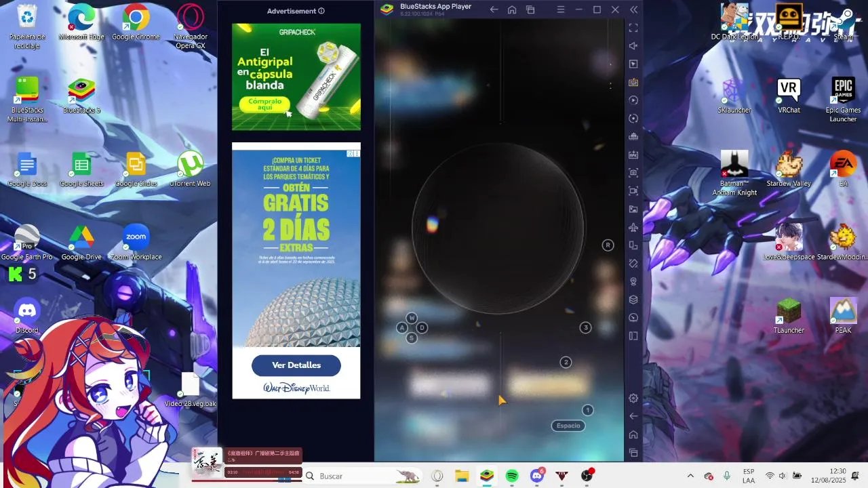Toggle the BlueStacks mouse cursor lock

[x=633, y=64]
